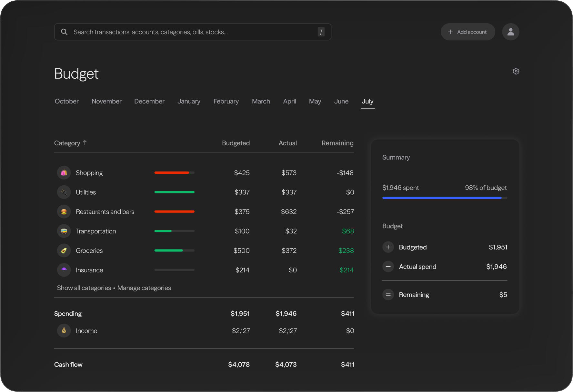Click the Transportation bus icon
This screenshot has width=573, height=392.
[x=64, y=231]
